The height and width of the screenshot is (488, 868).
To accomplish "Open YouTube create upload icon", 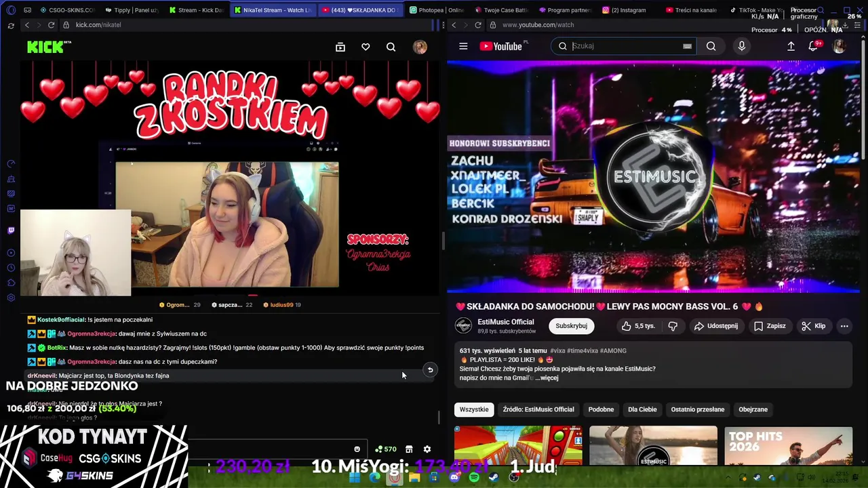I will [791, 46].
